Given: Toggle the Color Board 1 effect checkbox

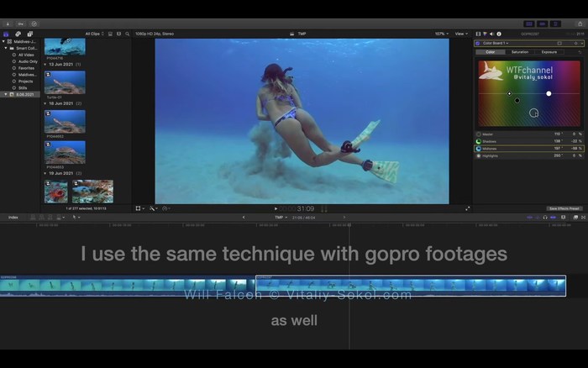Looking at the screenshot, I should pos(479,43).
